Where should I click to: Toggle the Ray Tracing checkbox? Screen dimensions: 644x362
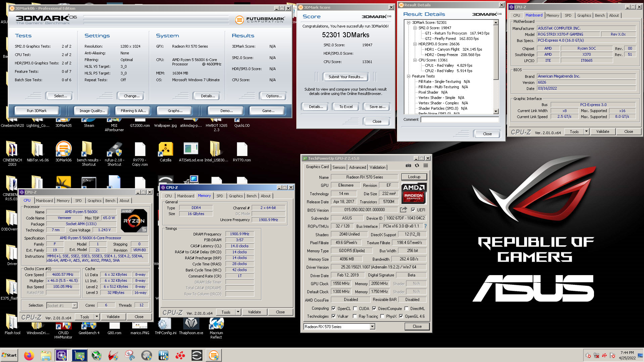coord(355,316)
